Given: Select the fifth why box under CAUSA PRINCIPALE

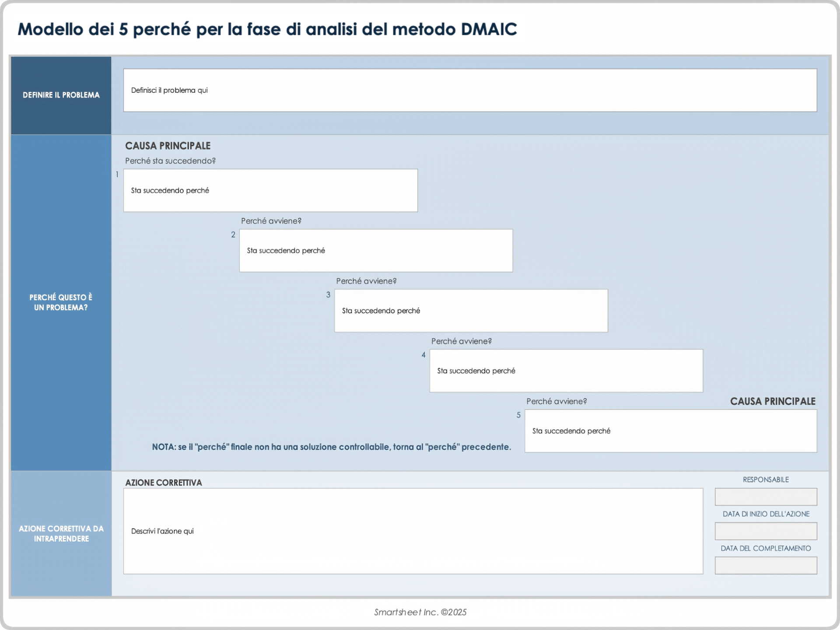Looking at the screenshot, I should point(670,431).
